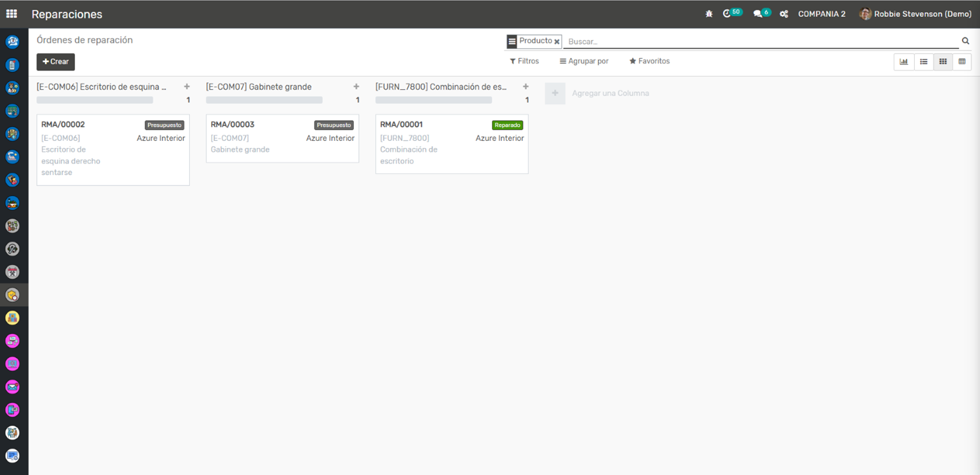This screenshot has width=980, height=475.
Task: Expand the Agrupar por dropdown
Action: pos(584,61)
